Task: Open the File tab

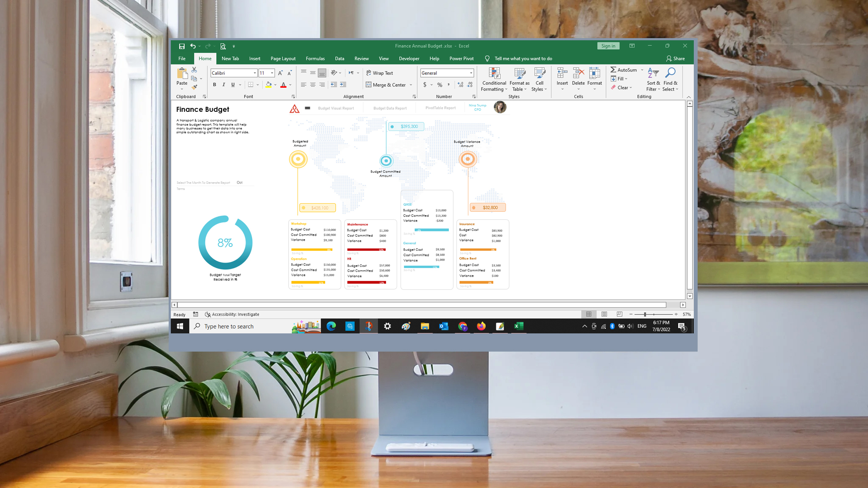Action: coord(182,58)
